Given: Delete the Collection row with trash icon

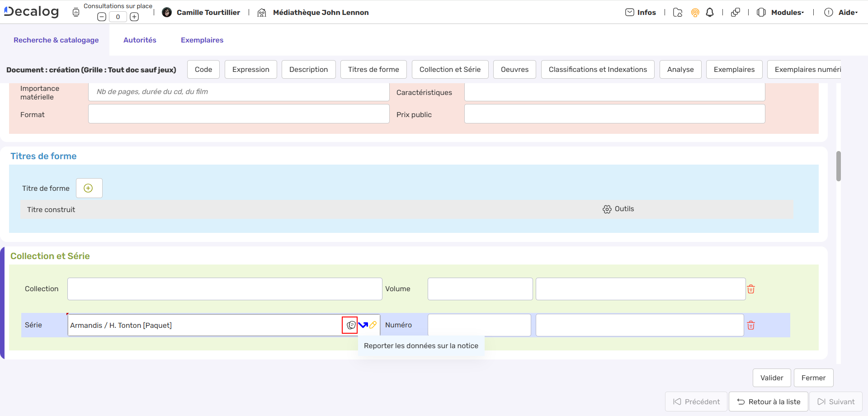Looking at the screenshot, I should click(751, 289).
